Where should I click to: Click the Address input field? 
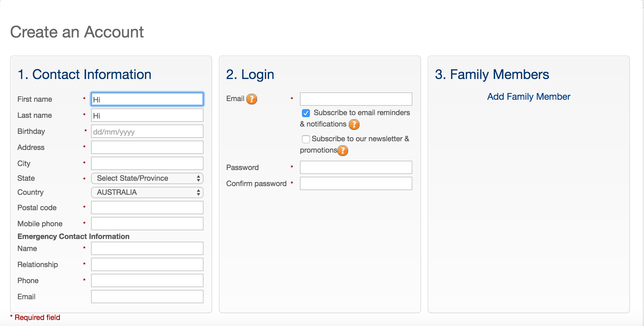(147, 147)
